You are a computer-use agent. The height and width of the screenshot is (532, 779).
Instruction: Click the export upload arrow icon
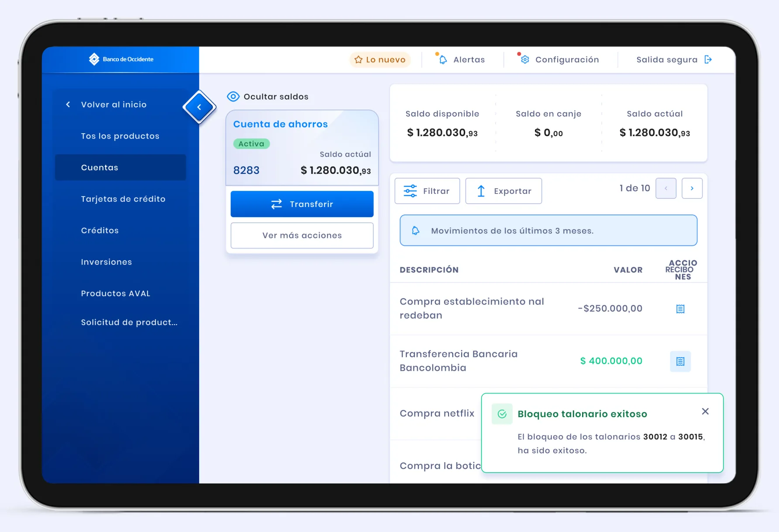coord(481,191)
